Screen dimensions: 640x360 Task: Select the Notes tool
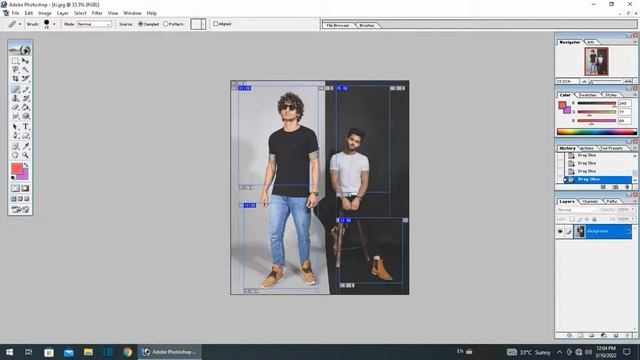tap(15, 146)
